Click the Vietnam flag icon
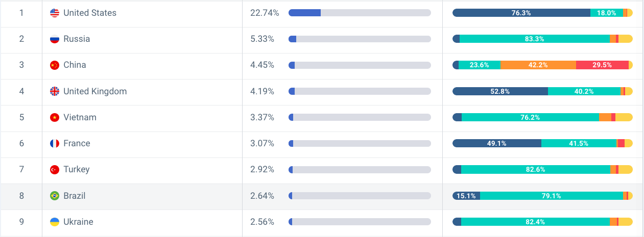 click(x=55, y=117)
